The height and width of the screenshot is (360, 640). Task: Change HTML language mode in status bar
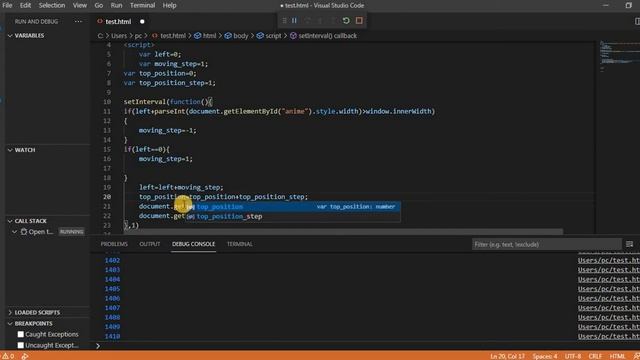(617, 356)
